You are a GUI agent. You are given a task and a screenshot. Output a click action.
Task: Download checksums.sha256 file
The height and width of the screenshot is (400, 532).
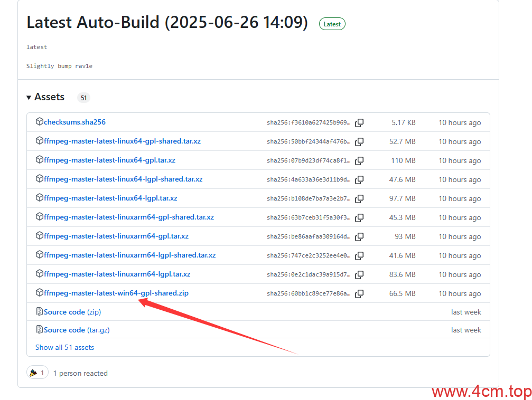click(74, 122)
